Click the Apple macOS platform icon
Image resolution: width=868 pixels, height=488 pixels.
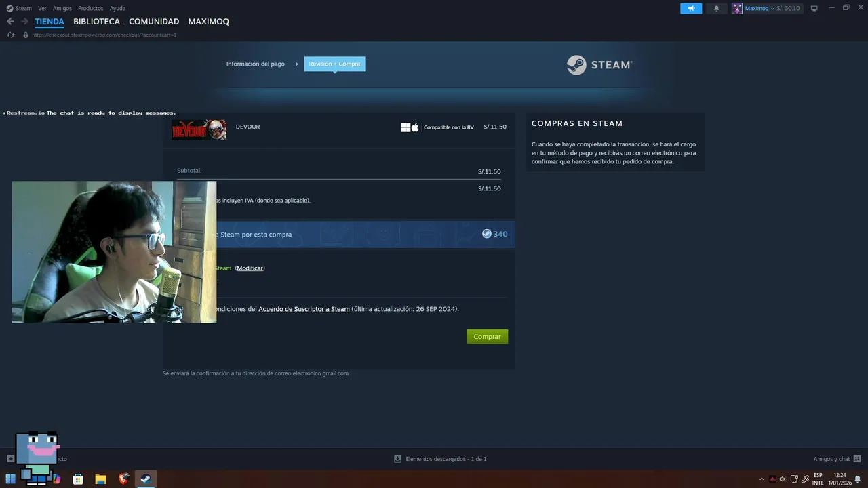(x=415, y=127)
